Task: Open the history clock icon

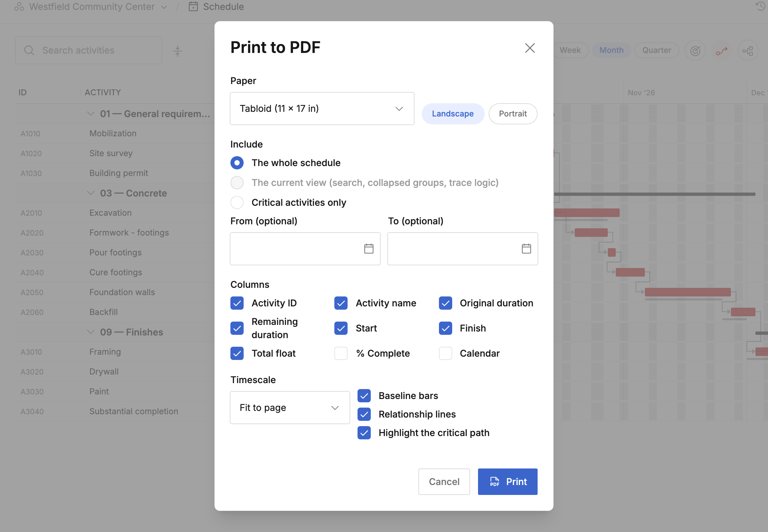Action: [x=760, y=6]
